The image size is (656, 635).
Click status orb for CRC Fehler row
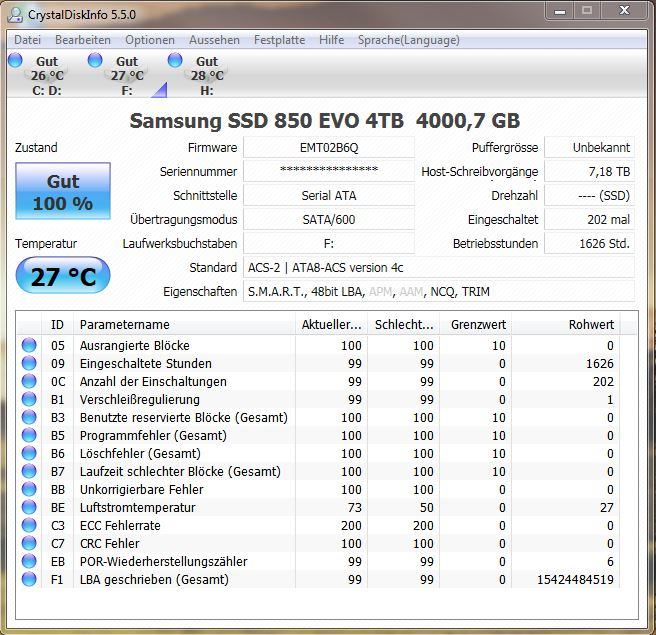(29, 543)
